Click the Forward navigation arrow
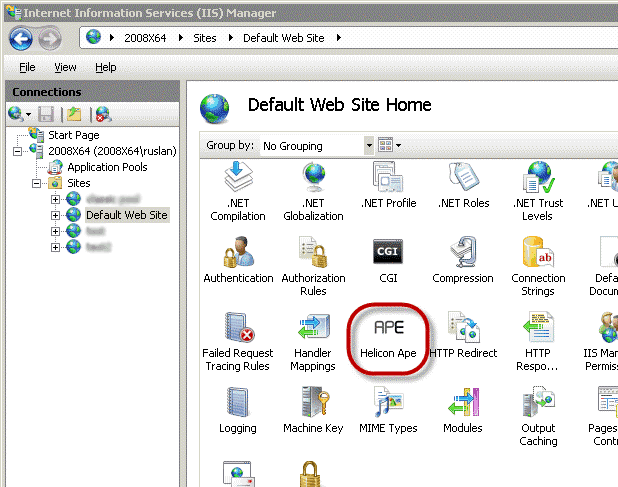Viewport: 618px width, 487px height. [x=50, y=39]
